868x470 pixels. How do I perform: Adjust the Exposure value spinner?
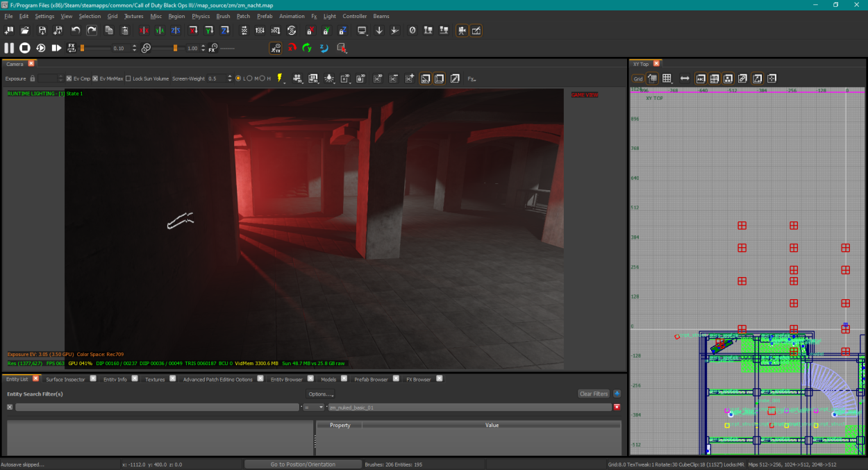(x=60, y=78)
